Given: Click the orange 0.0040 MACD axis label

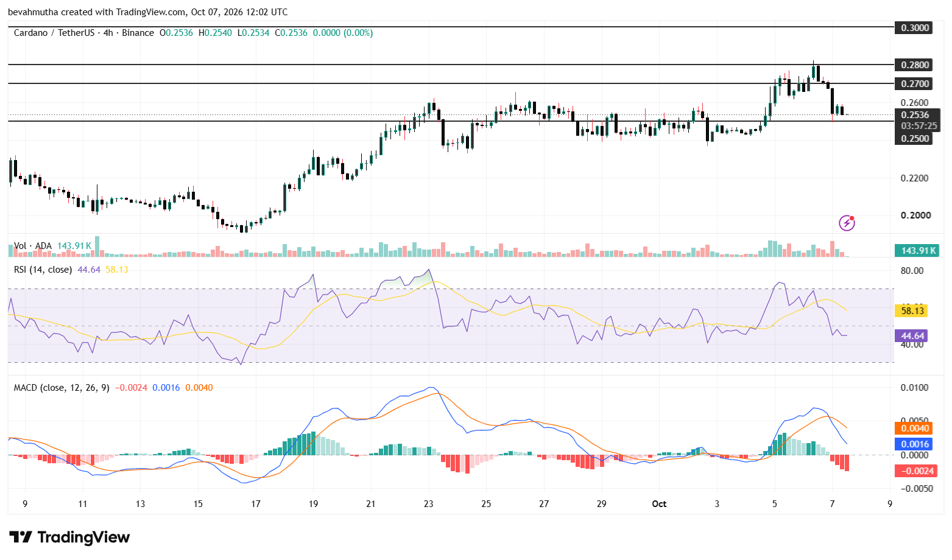Looking at the screenshot, I should [x=914, y=428].
